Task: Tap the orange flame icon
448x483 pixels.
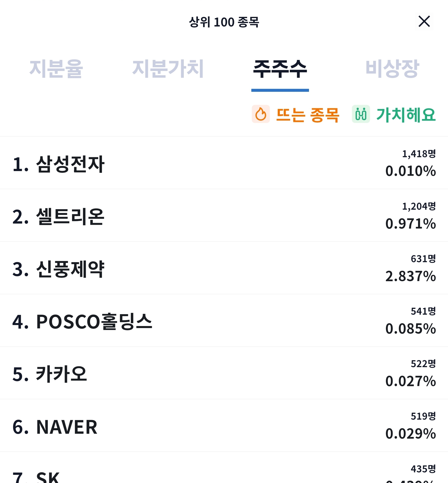Action: 261,114
